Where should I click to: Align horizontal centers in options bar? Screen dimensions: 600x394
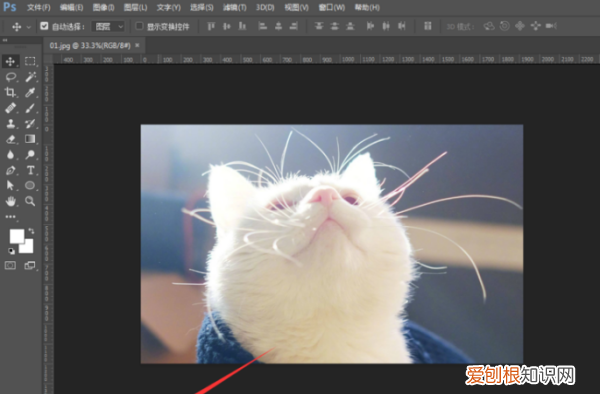(279, 26)
